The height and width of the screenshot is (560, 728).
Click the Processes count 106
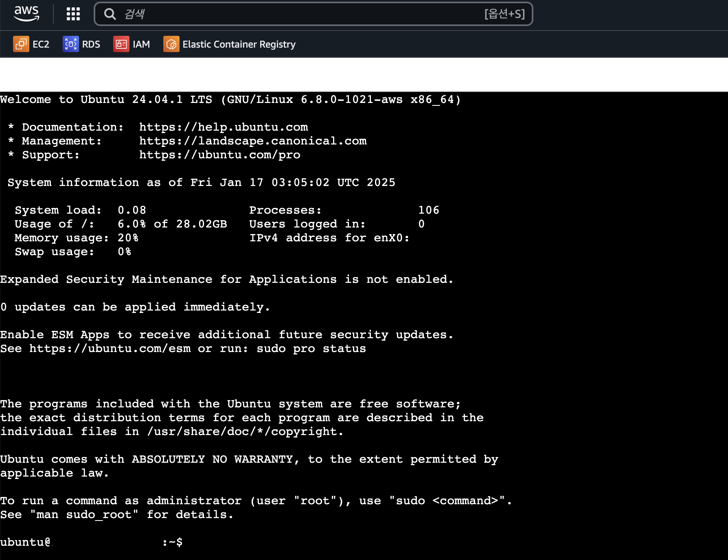coord(429,210)
